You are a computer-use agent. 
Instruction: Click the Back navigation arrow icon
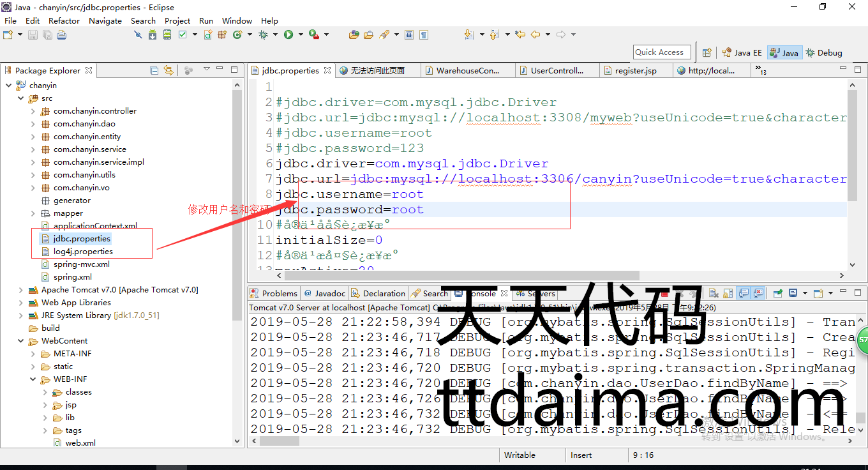[x=535, y=35]
